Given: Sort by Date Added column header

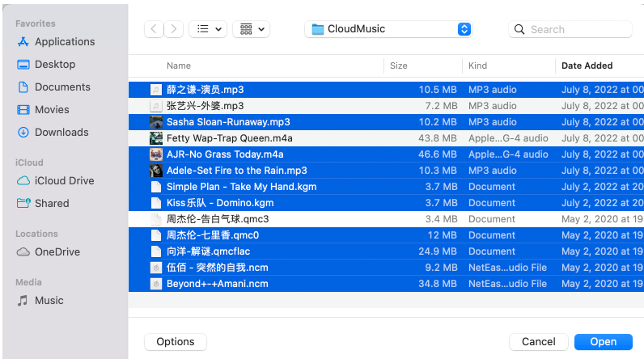Looking at the screenshot, I should 587,65.
